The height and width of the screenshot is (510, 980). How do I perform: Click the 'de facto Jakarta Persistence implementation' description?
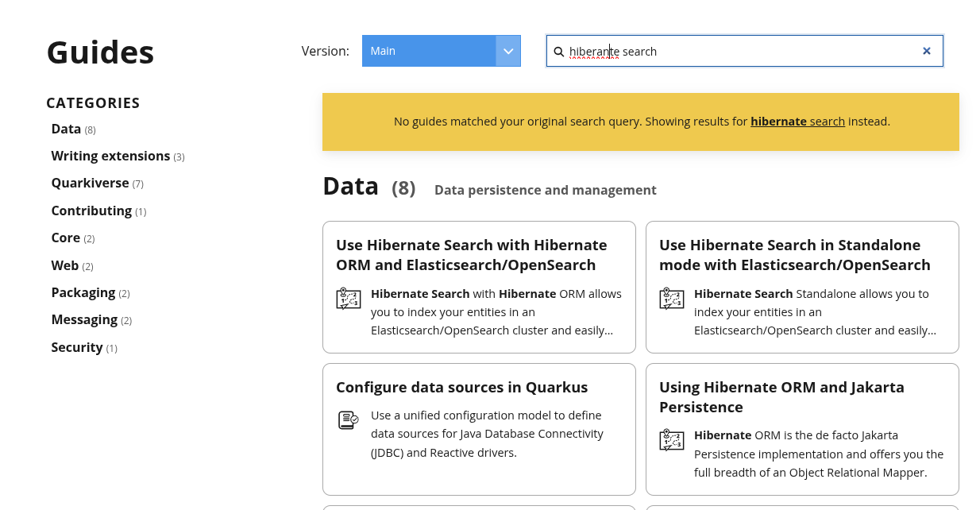coord(819,454)
